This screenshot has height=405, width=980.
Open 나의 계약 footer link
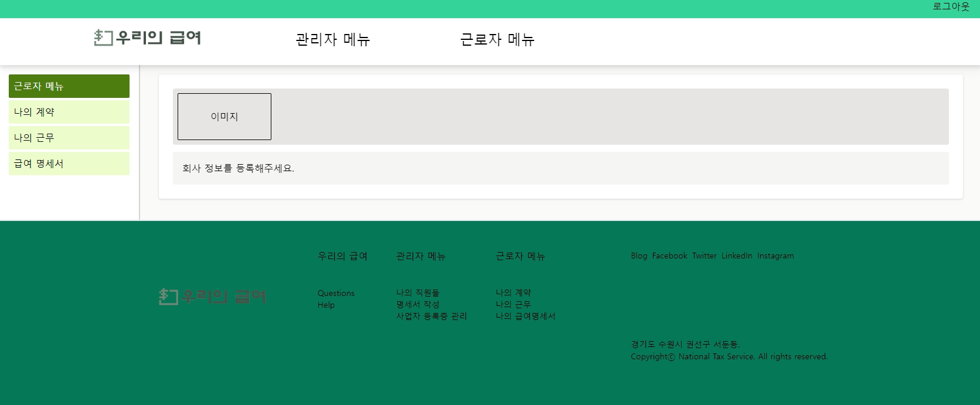coord(513,292)
